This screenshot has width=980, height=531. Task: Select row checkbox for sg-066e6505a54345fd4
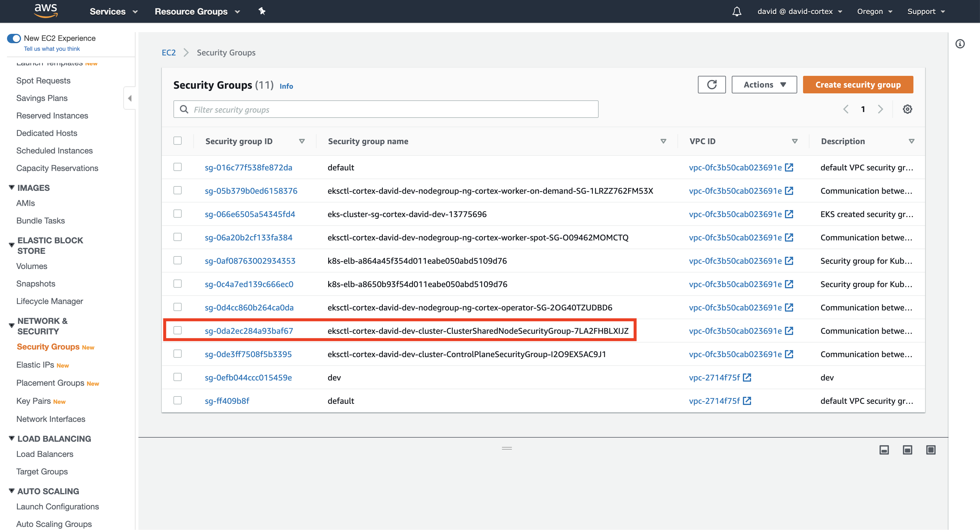[x=177, y=214]
